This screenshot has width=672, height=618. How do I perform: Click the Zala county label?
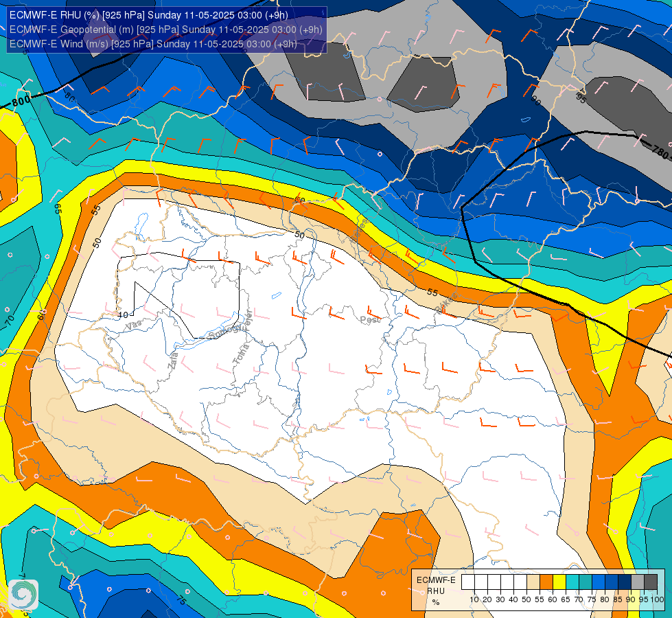[173, 361]
